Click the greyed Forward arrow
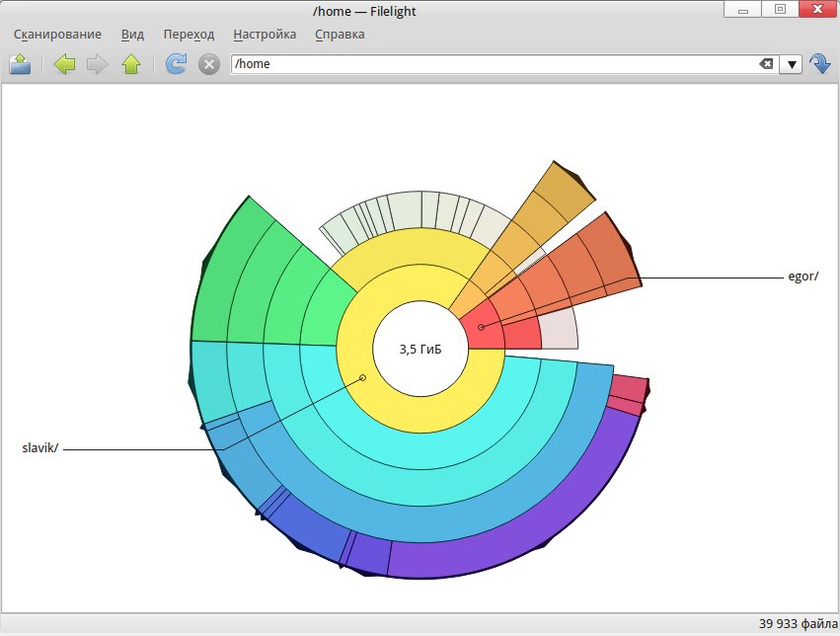Viewport: 840px width, 636px height. click(x=97, y=64)
